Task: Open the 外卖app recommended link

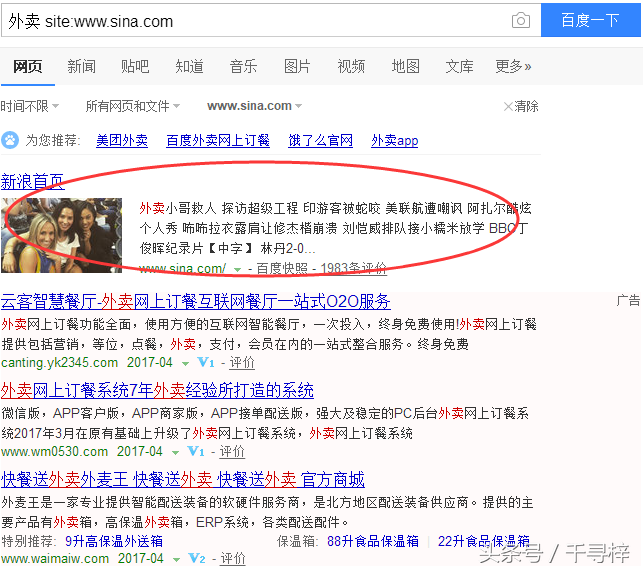Action: pos(394,141)
